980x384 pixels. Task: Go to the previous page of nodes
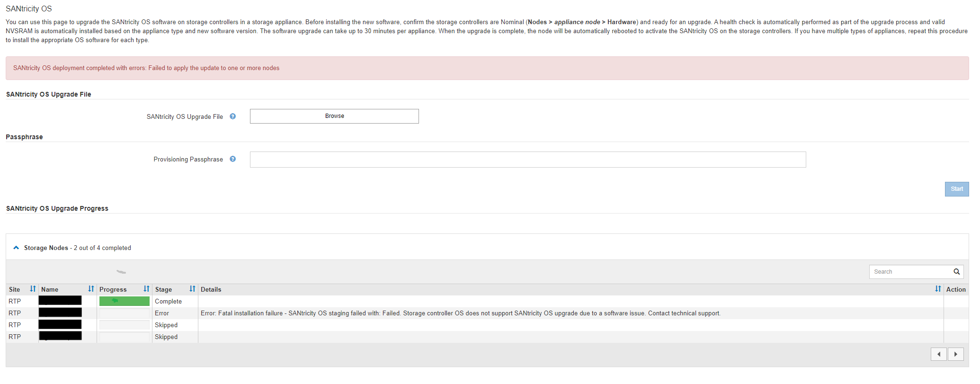coord(938,354)
